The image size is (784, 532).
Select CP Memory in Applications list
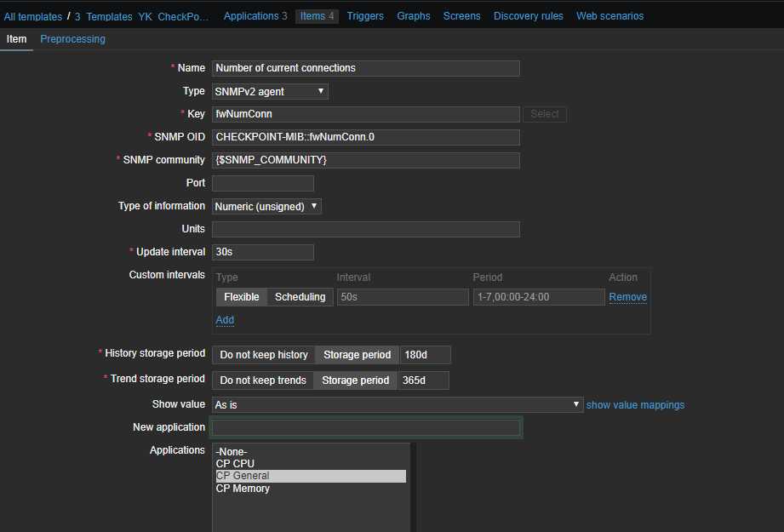tap(311, 489)
